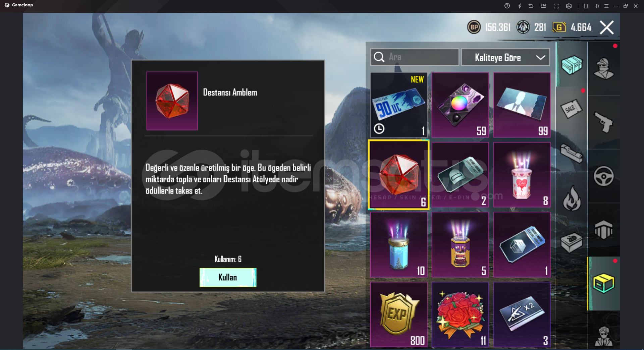Viewport: 644px width, 350px height.
Task: Select the color palette card with 59
Action: [x=460, y=105]
